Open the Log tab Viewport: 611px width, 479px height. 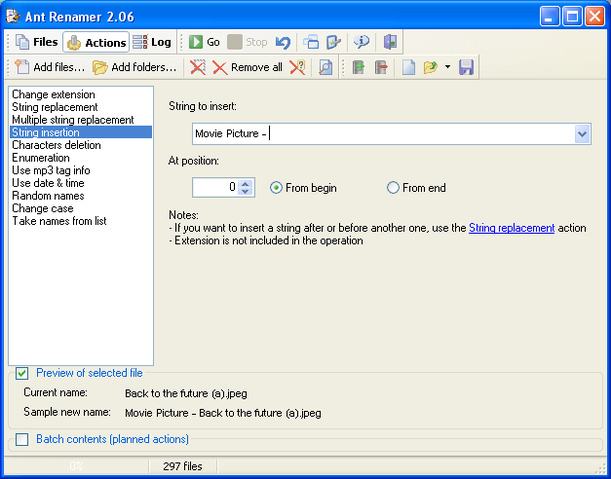tap(152, 42)
